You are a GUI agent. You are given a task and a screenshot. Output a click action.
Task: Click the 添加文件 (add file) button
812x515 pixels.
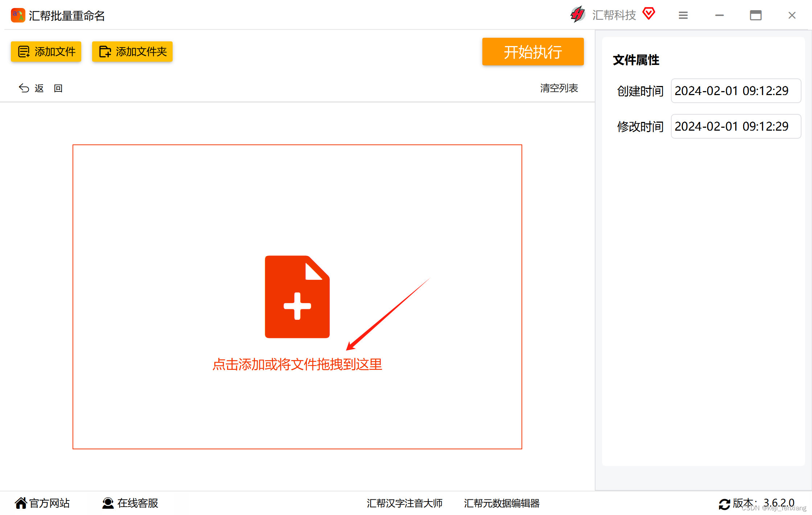click(x=46, y=52)
